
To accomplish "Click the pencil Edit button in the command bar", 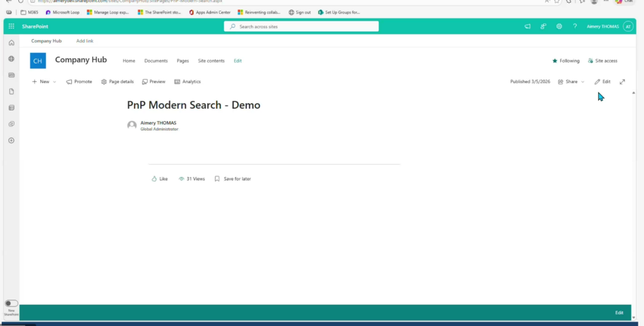I will click(x=602, y=82).
